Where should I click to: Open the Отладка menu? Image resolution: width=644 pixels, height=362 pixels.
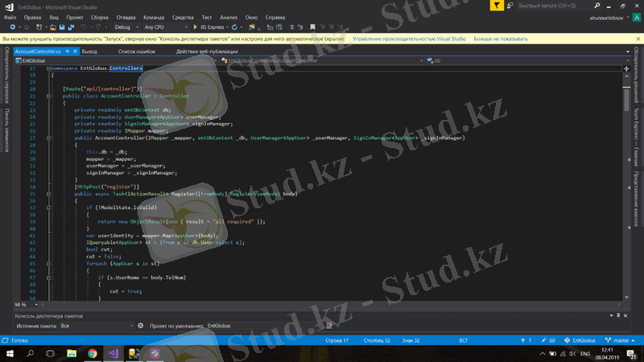click(126, 17)
